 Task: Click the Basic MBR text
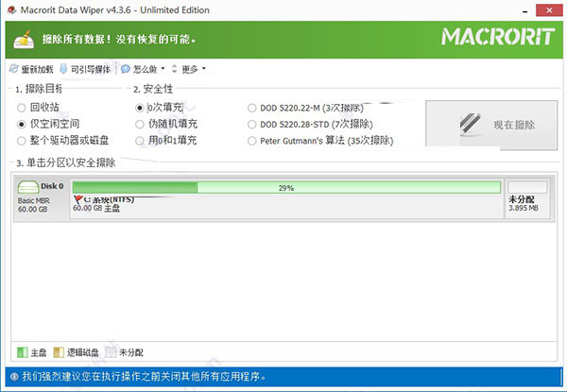tap(34, 200)
